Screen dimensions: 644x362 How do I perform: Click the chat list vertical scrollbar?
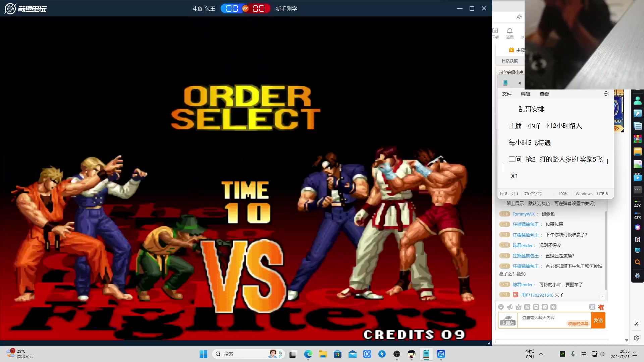point(606,250)
